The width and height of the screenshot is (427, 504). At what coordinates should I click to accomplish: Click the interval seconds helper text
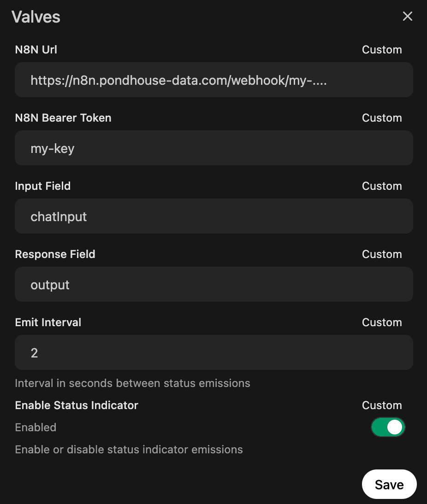[x=132, y=383]
